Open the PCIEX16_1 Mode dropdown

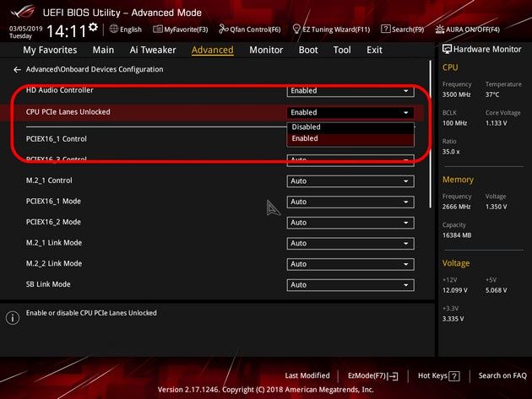tap(350, 202)
